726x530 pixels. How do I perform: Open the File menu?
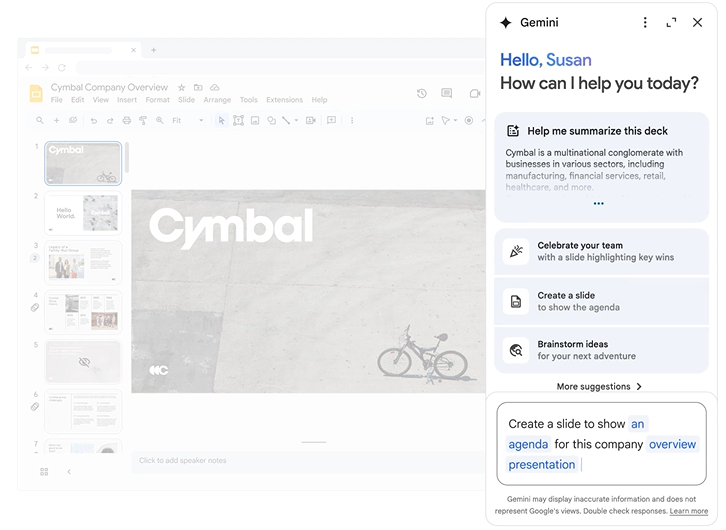[x=56, y=100]
